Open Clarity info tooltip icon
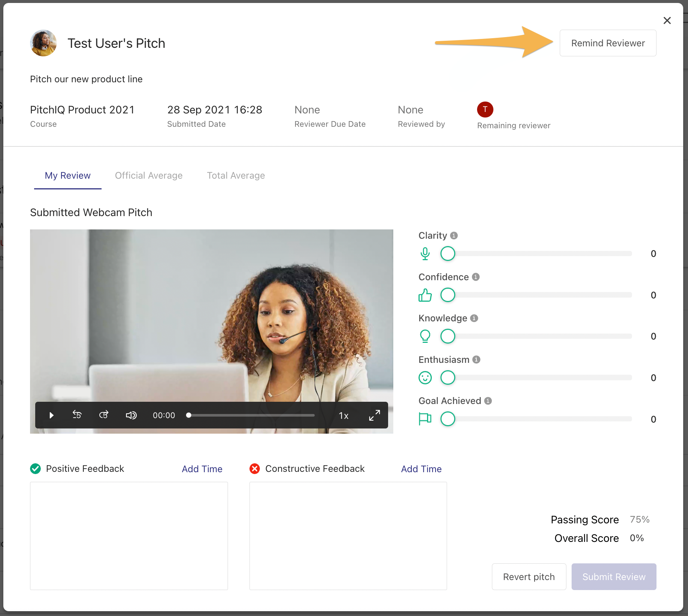The height and width of the screenshot is (616, 688). (454, 236)
